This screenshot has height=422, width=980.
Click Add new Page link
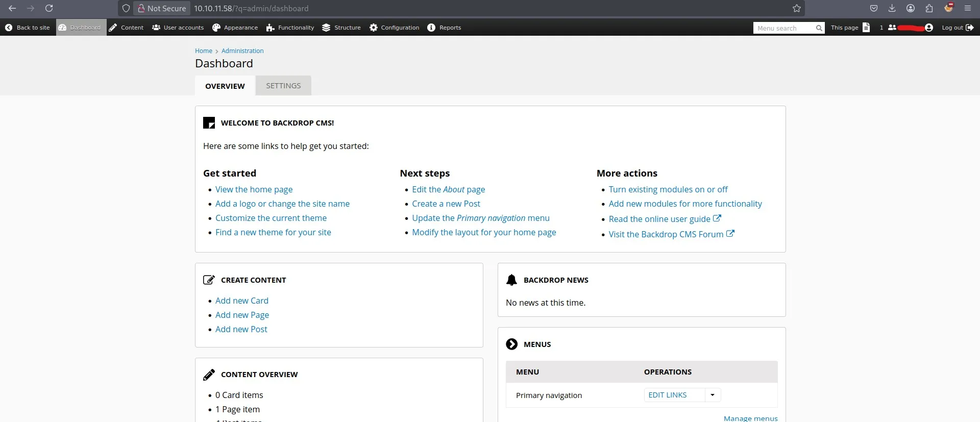click(242, 315)
